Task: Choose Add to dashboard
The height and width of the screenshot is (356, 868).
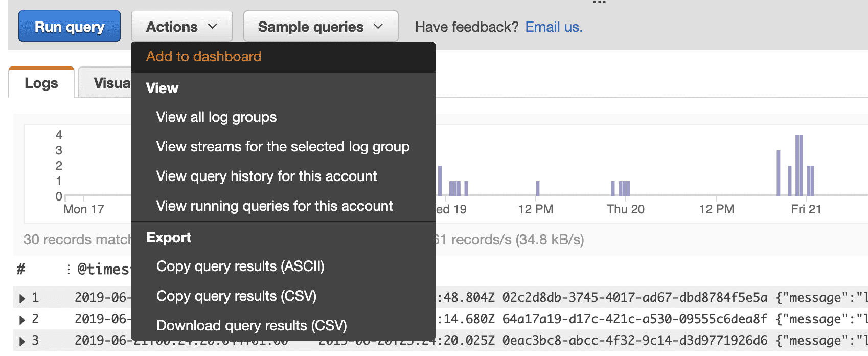Action: 283,57
